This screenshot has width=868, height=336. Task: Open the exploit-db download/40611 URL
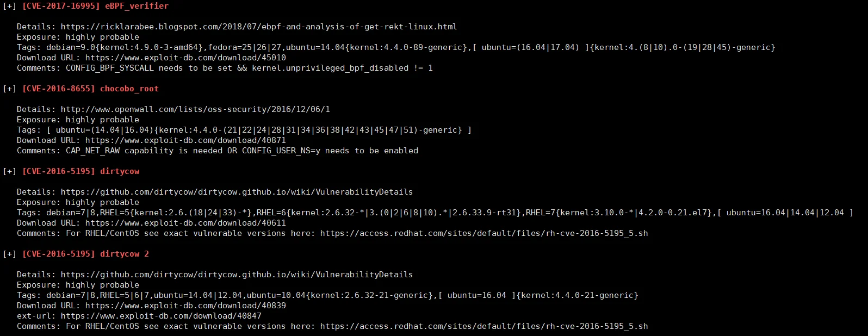[185, 223]
